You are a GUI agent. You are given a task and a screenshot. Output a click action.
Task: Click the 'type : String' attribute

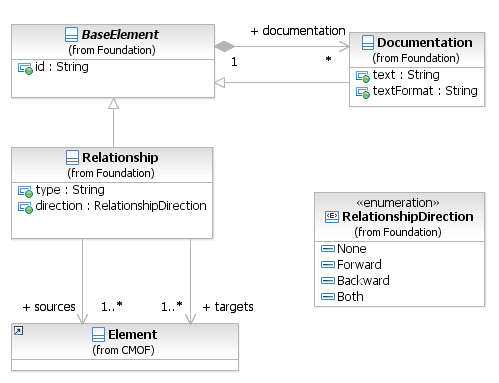pyautogui.click(x=61, y=190)
